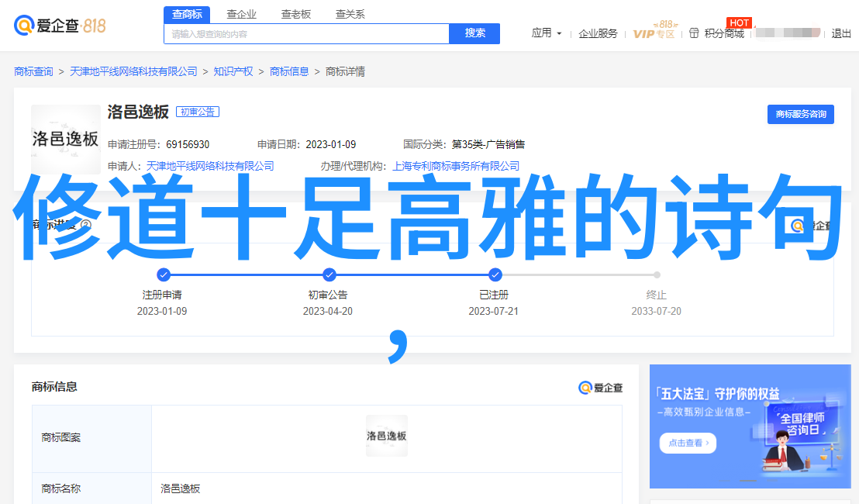Open the agency link 上海专利商标事务所有限公司

[456, 166]
